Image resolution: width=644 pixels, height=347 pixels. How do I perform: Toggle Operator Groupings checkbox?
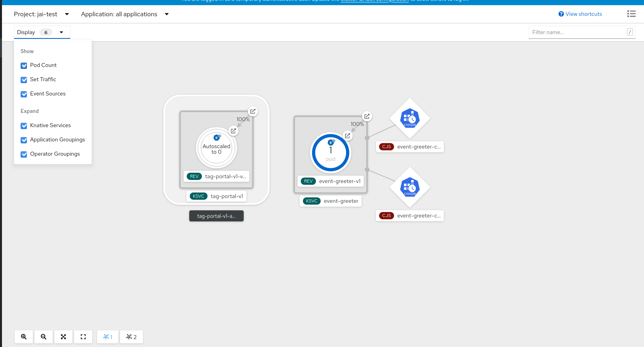tap(24, 154)
